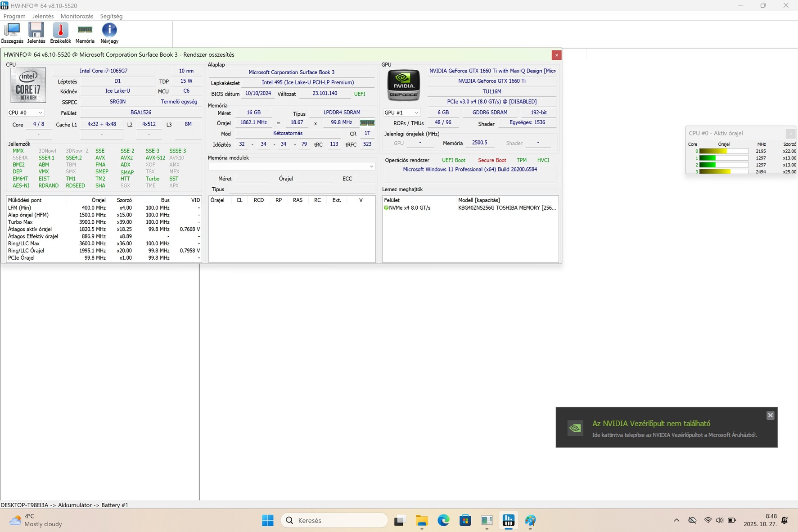
Task: Click the HWiNFO app icon in title bar
Action: pyautogui.click(x=5, y=5)
